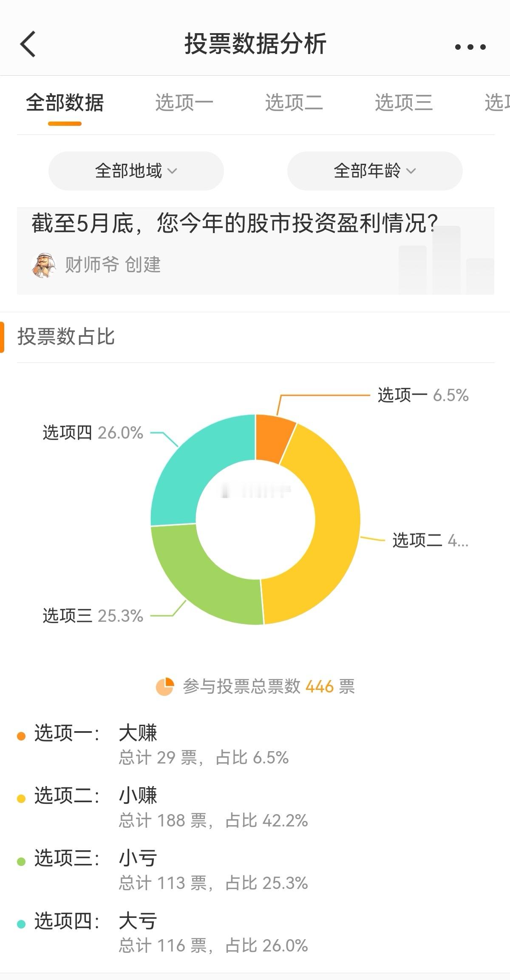Click the 财师爷 creator avatar
The width and height of the screenshot is (510, 980).
(43, 265)
